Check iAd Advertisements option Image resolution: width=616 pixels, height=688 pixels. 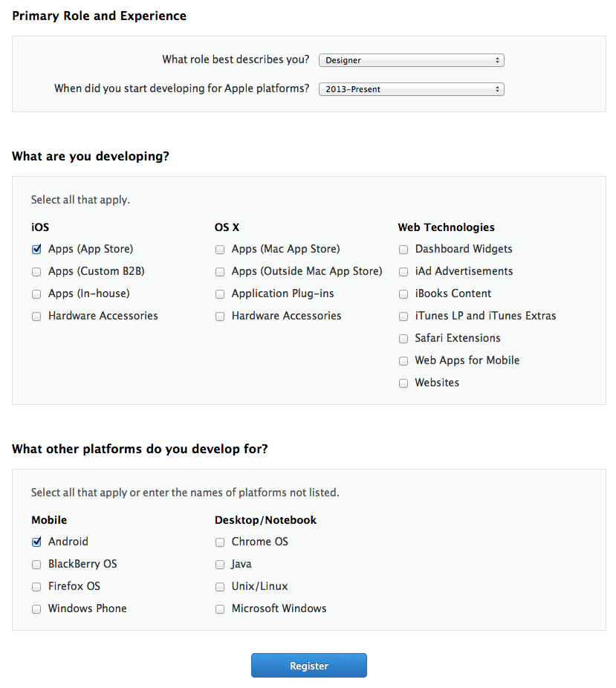click(403, 272)
